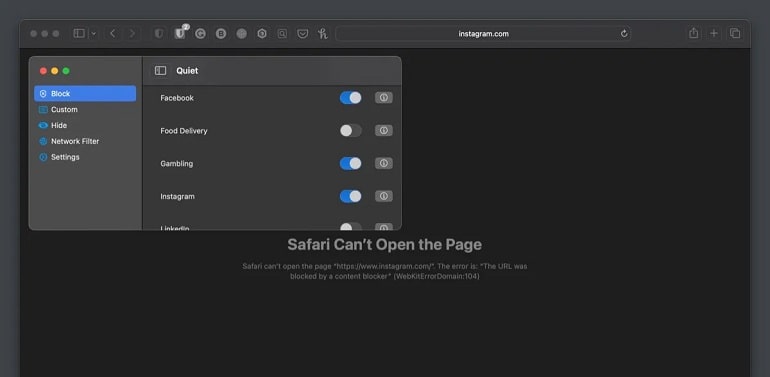770x377 pixels.
Task: Disable the Gambling block toggle
Action: pos(351,163)
